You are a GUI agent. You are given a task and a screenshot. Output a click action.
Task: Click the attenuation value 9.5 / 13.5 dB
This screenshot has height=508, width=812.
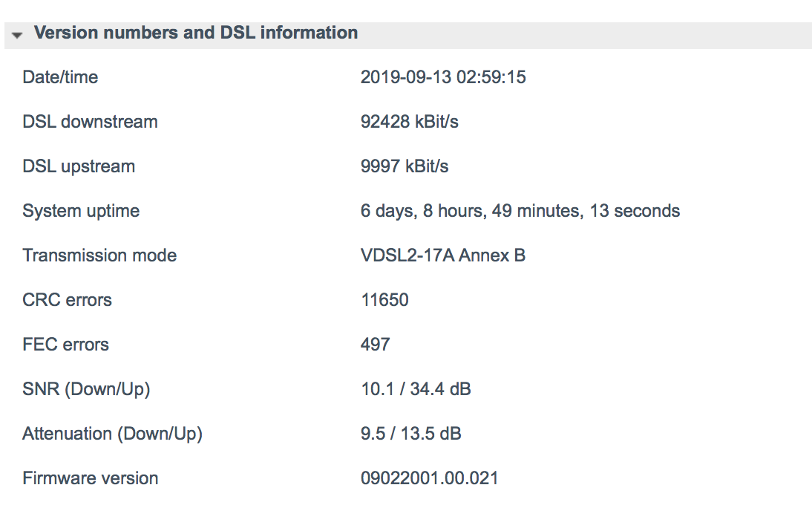pos(411,434)
